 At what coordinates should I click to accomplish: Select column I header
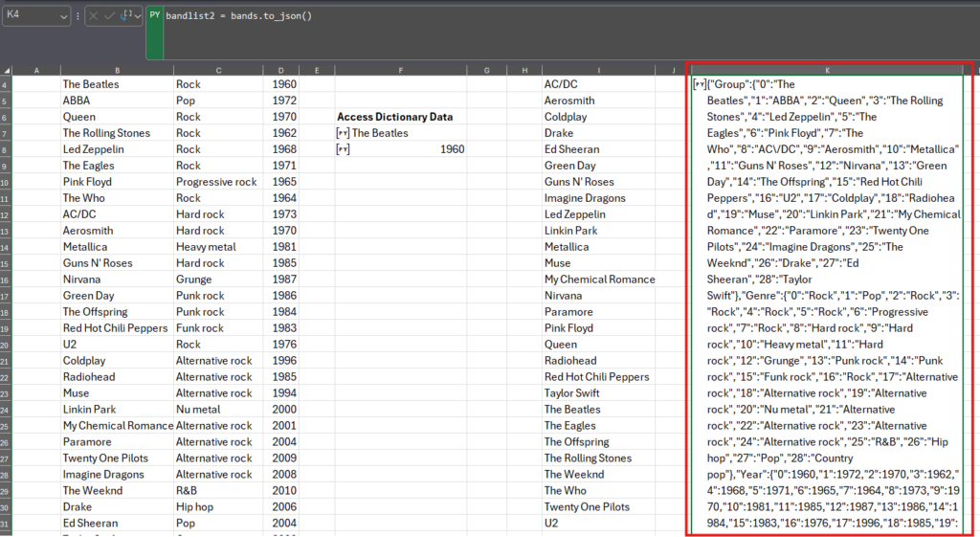tap(598, 71)
